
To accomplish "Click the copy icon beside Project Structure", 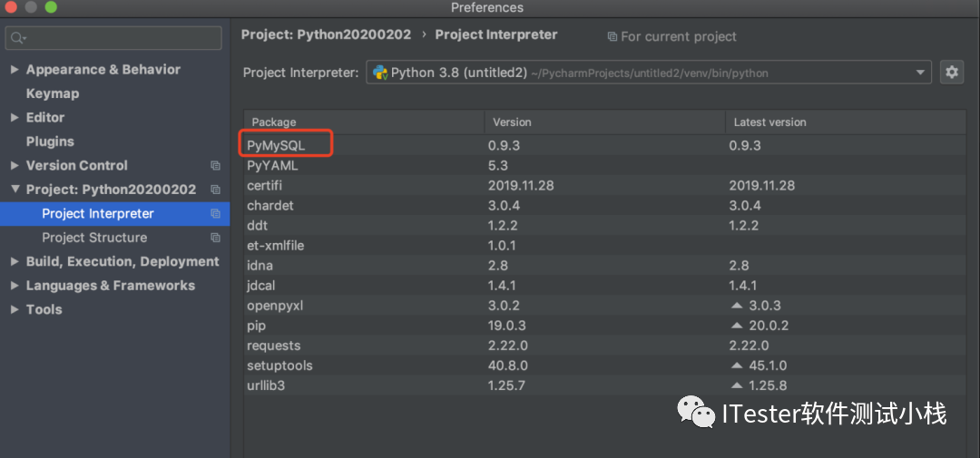I will (215, 238).
